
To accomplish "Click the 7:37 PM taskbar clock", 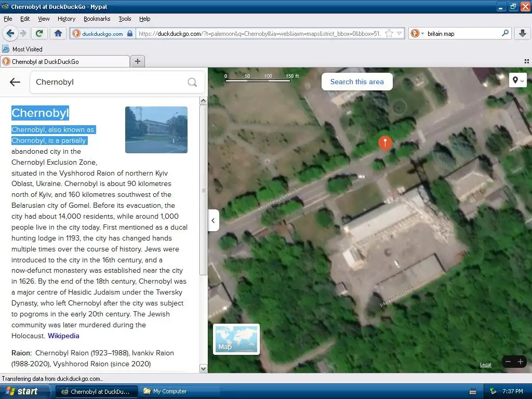I will 513,391.
